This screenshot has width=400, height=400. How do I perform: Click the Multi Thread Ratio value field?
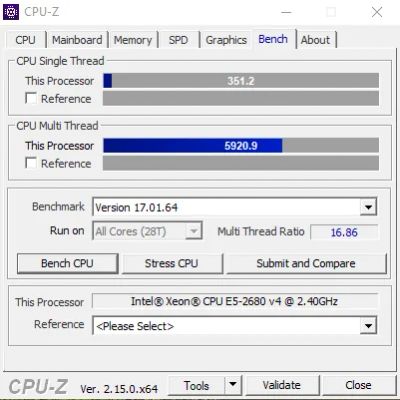(344, 232)
